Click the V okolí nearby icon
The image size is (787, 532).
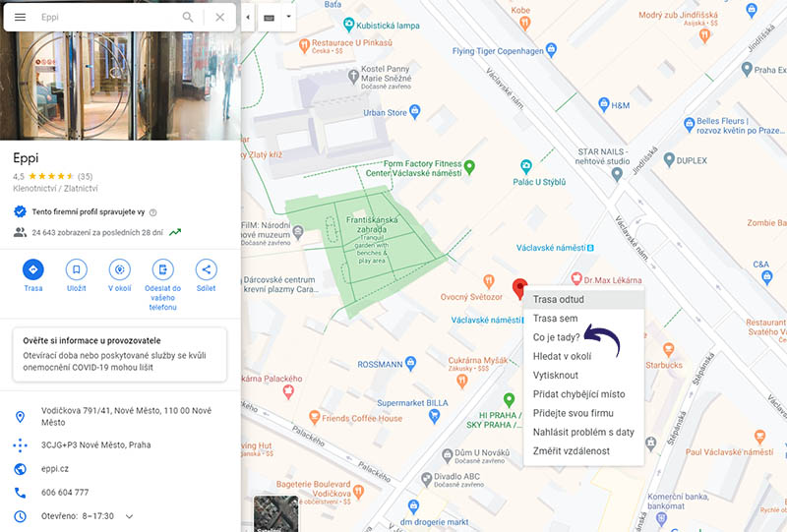tap(120, 269)
